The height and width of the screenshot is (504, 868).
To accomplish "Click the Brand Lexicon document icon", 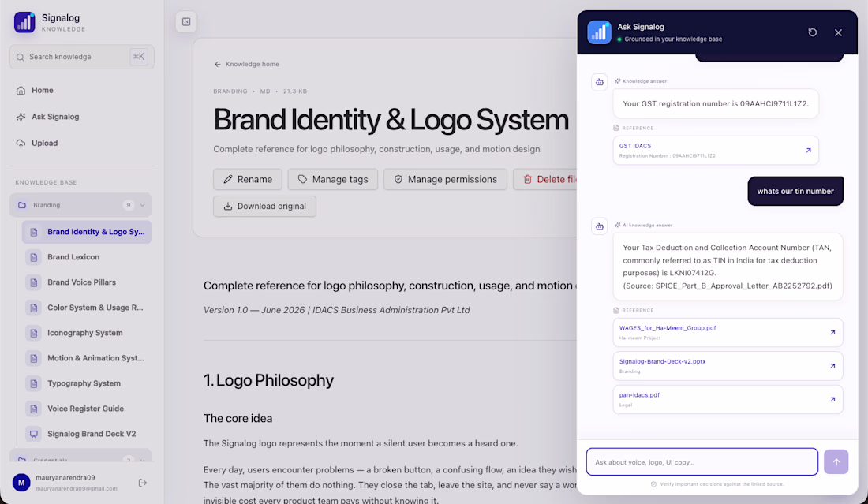I will click(x=34, y=257).
